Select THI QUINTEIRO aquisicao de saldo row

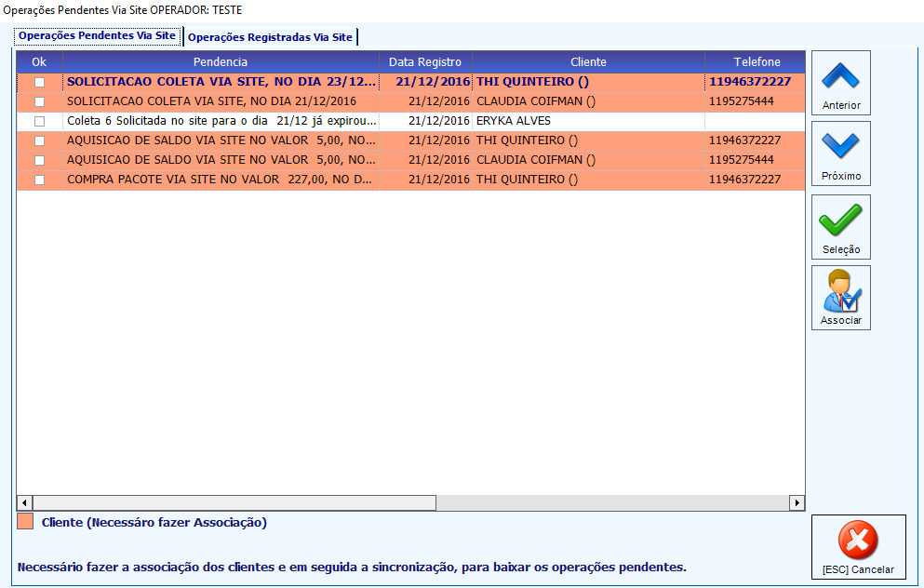[x=410, y=140]
